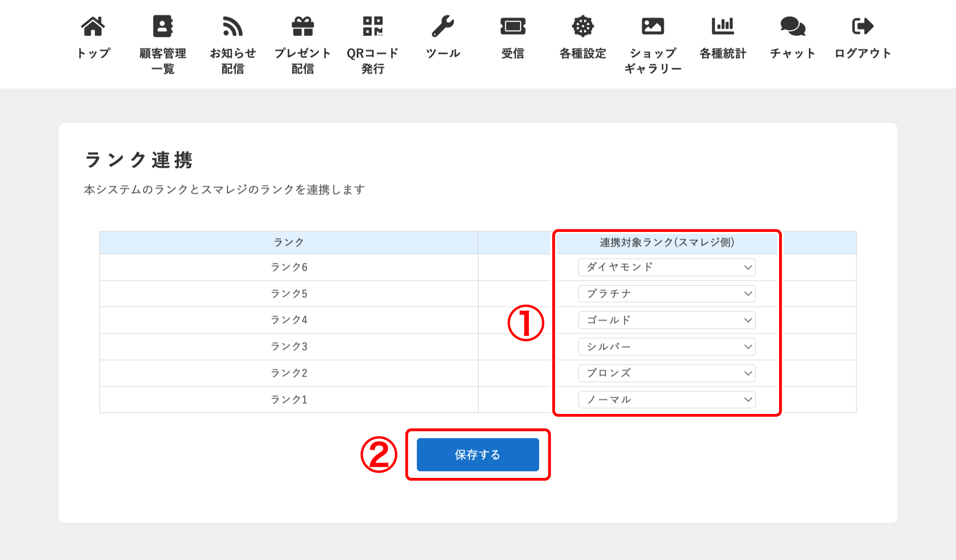Click the ランク column header
This screenshot has height=560, width=956.
pos(289,243)
